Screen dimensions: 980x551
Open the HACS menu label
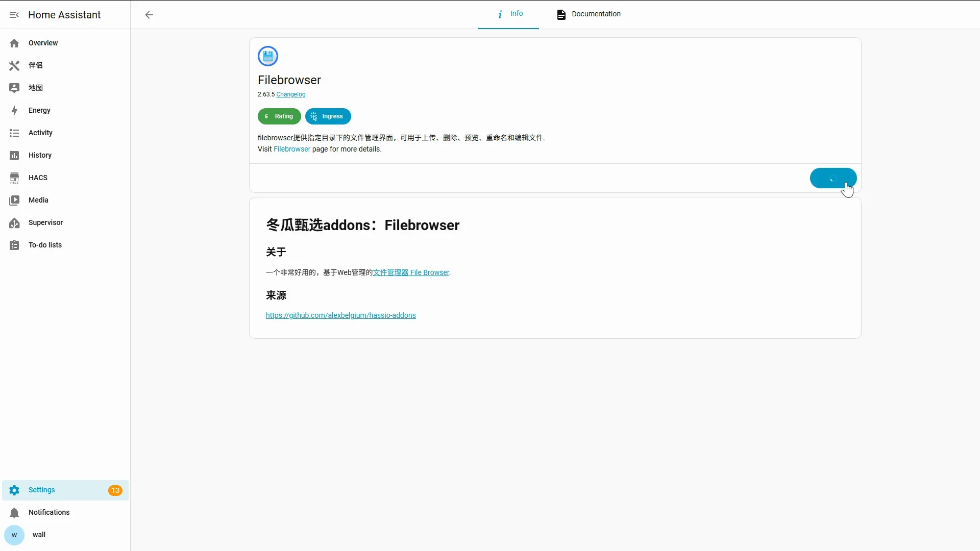coord(38,178)
